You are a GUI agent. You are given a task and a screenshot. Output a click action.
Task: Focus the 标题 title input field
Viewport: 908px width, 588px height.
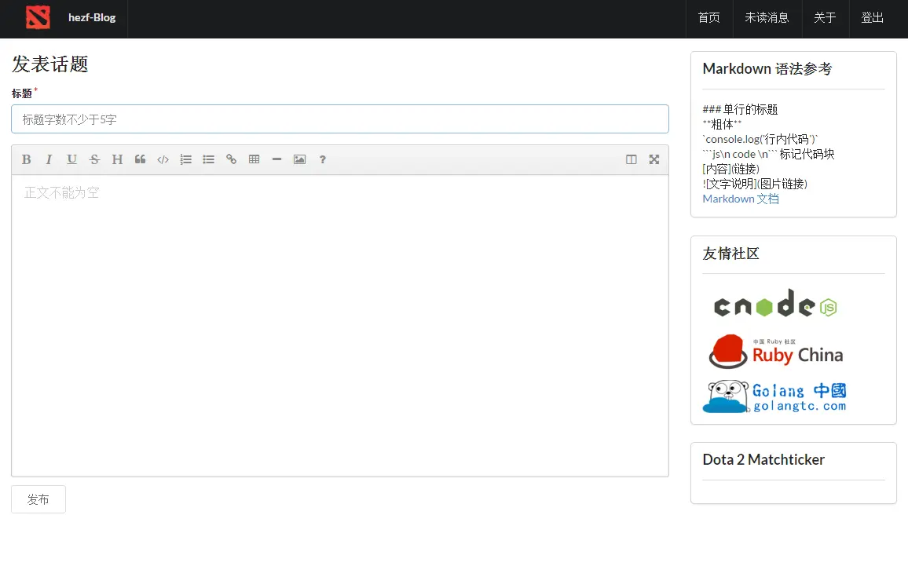340,119
